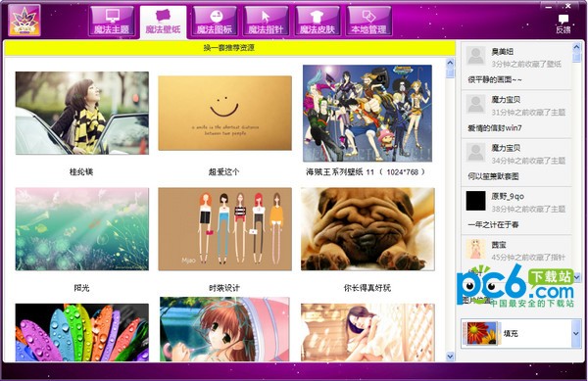Screen dimensions: 588x381
Task: Click the activity feed scroll up arrow
Action: point(576,47)
